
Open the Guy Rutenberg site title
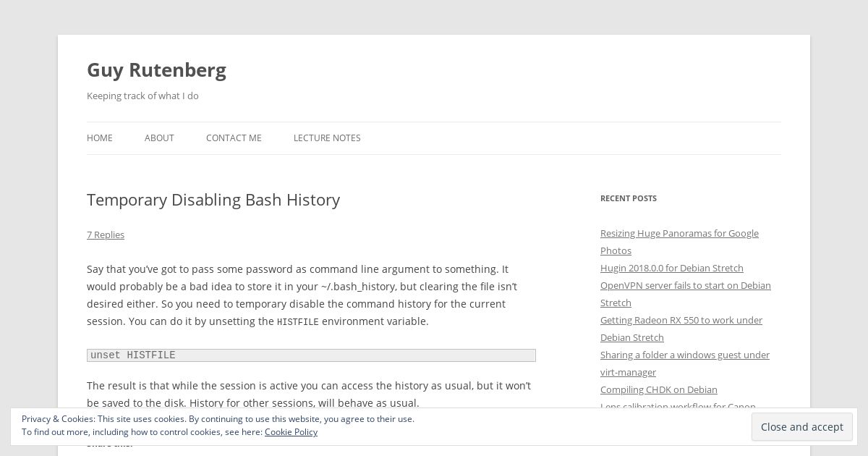click(x=156, y=69)
